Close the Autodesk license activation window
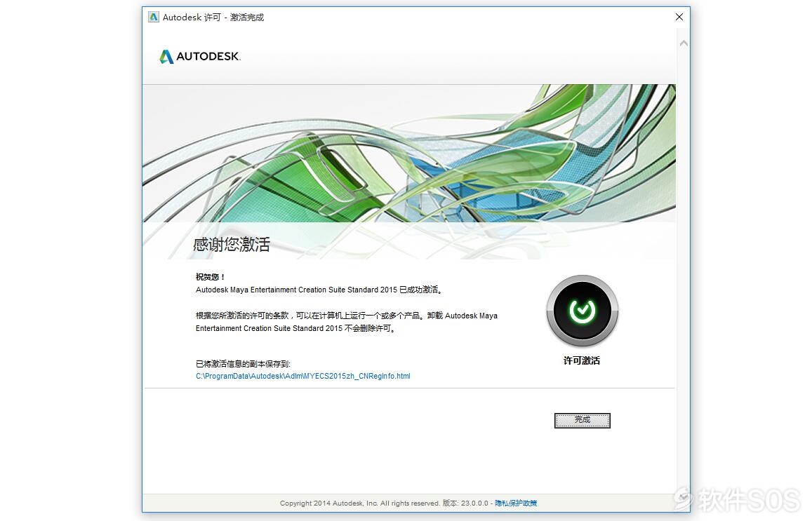The height and width of the screenshot is (521, 812). pyautogui.click(x=679, y=17)
